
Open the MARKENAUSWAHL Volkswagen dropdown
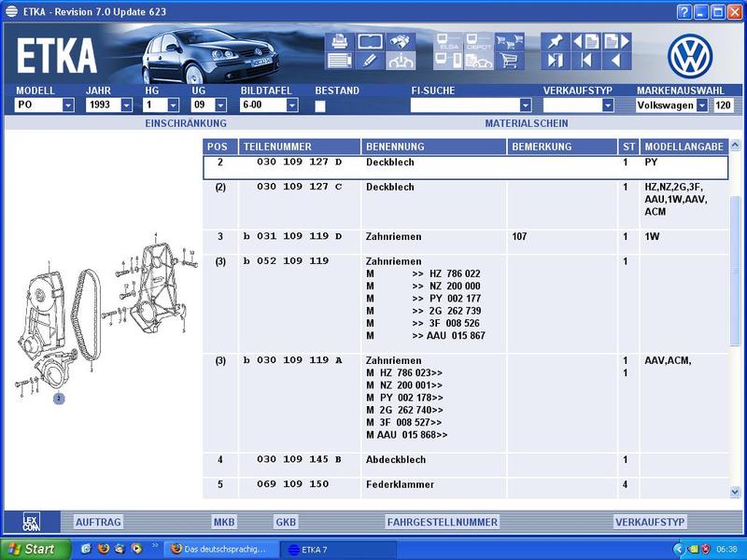[702, 105]
